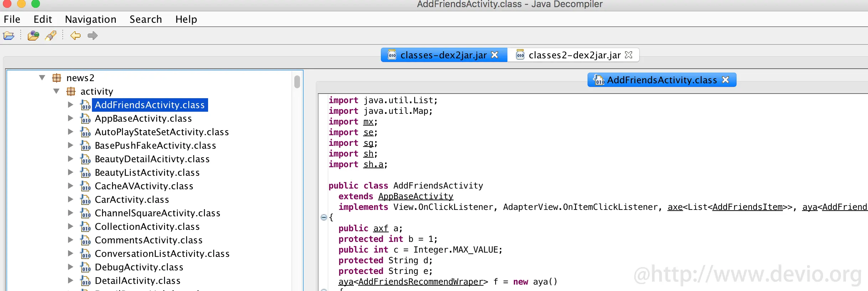Image resolution: width=868 pixels, height=291 pixels.
Task: Go back with the left arrow icon
Action: click(76, 36)
